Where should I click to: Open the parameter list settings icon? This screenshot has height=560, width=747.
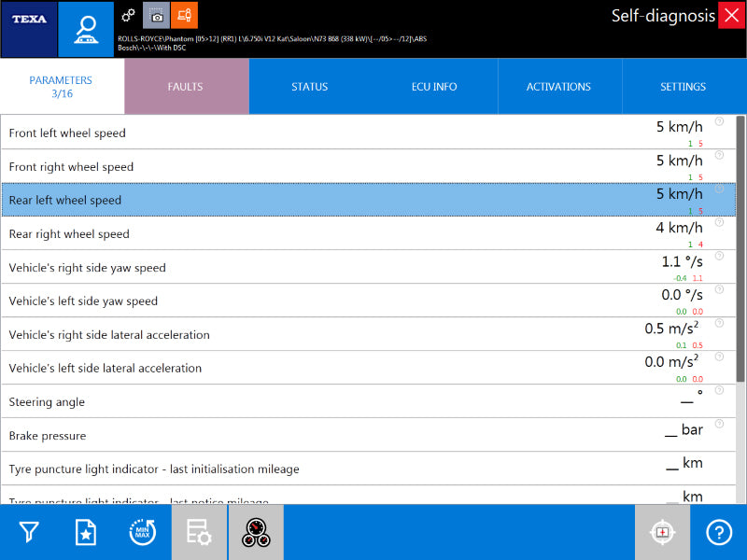pyautogui.click(x=199, y=533)
